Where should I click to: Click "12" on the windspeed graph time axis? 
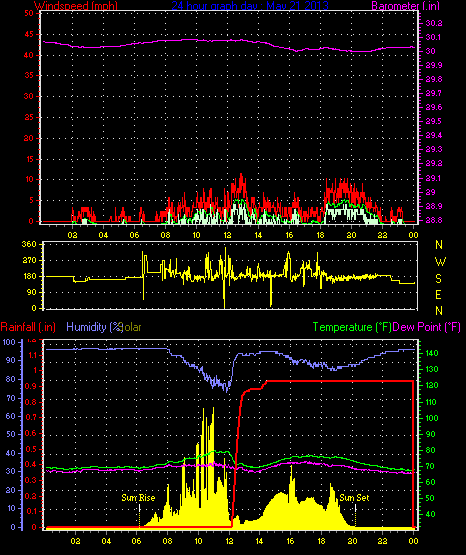point(227,235)
